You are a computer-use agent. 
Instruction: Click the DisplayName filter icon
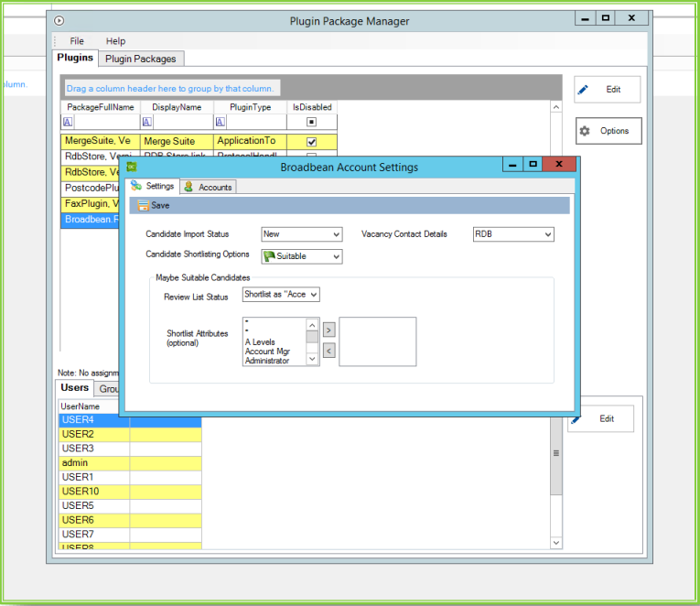tap(147, 122)
